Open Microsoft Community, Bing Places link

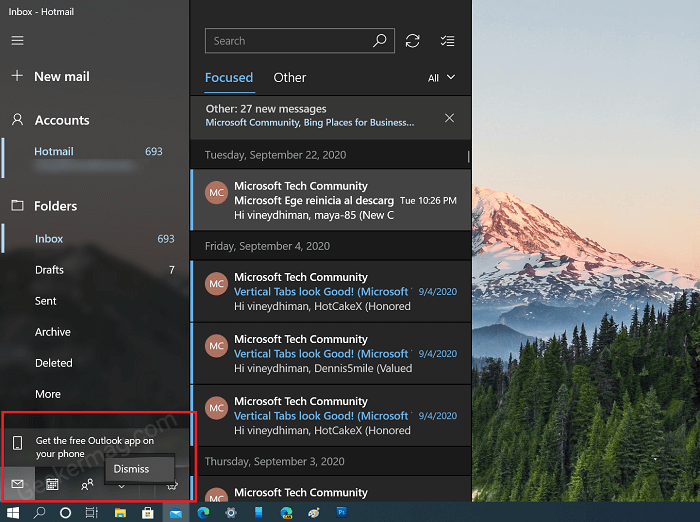(x=310, y=122)
